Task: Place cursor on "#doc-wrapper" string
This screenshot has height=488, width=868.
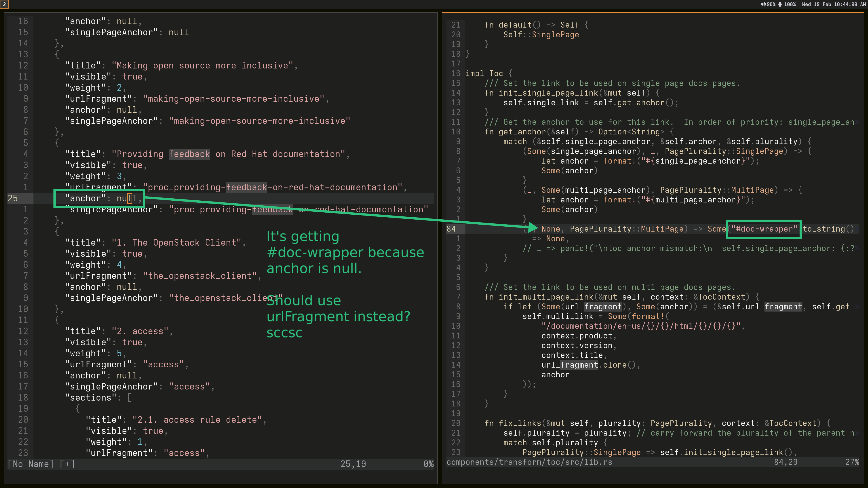Action: click(764, 229)
